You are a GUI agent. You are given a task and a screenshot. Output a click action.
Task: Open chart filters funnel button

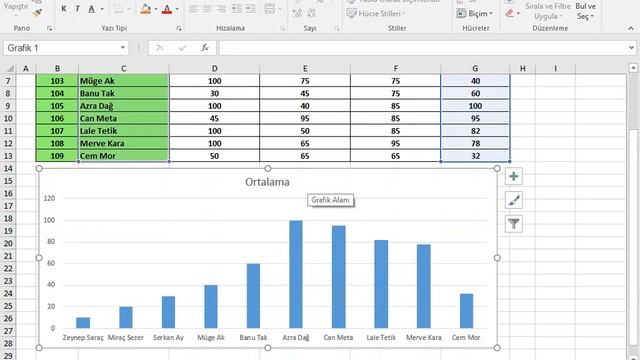click(x=513, y=224)
